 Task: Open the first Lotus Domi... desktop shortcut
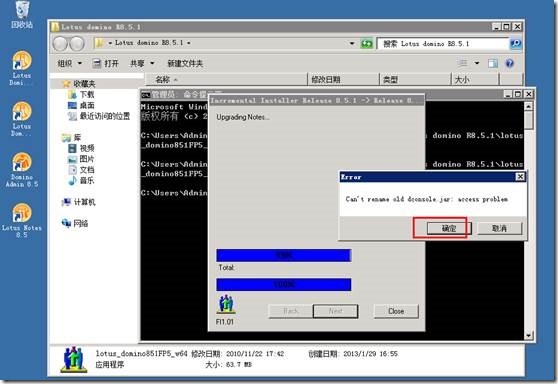point(21,68)
